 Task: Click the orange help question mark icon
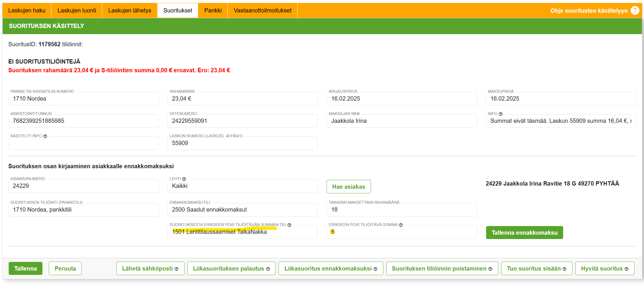click(635, 10)
